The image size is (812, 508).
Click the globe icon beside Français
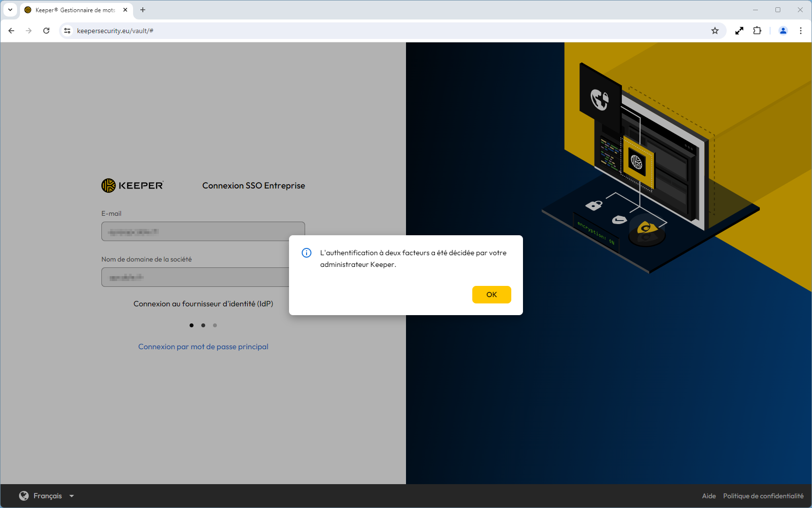(x=24, y=496)
